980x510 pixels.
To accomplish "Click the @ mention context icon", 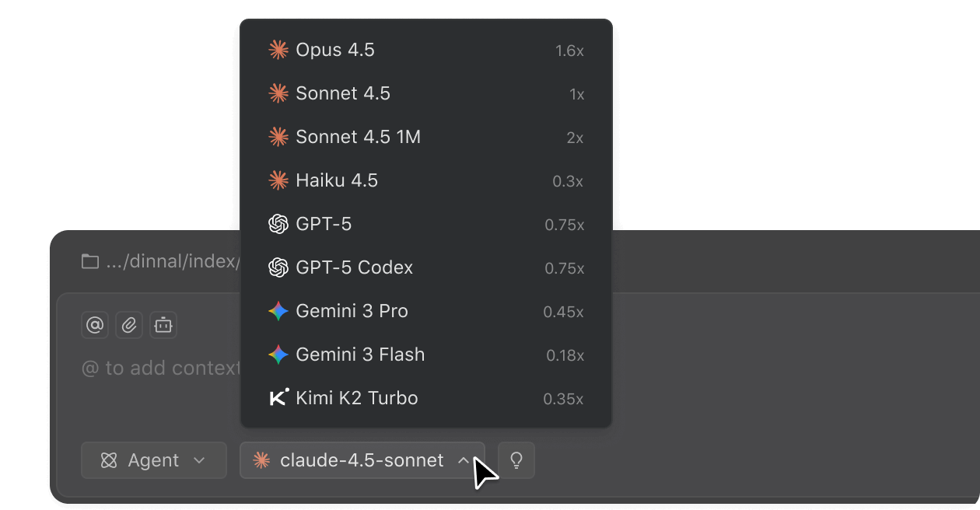I will pos(95,325).
